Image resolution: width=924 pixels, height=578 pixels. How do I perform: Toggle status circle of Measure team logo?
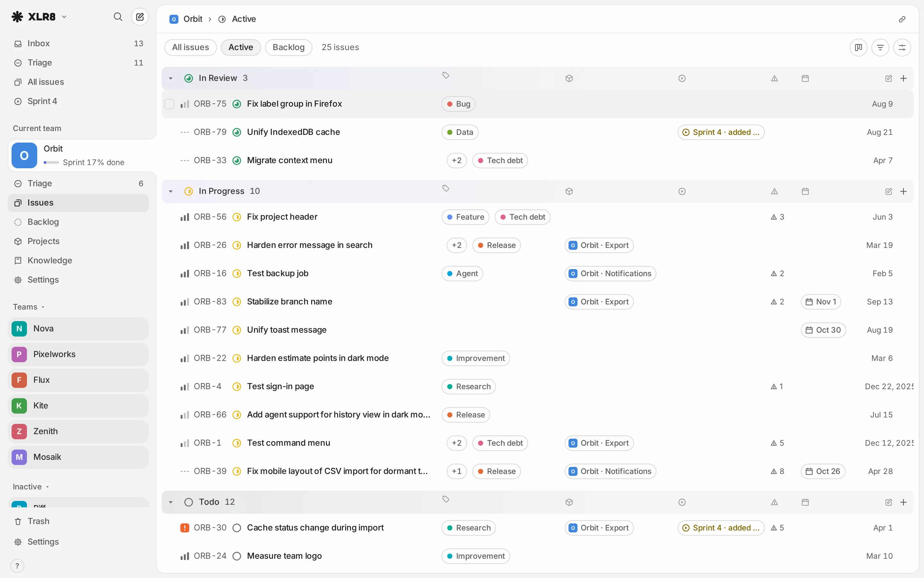pyautogui.click(x=237, y=556)
